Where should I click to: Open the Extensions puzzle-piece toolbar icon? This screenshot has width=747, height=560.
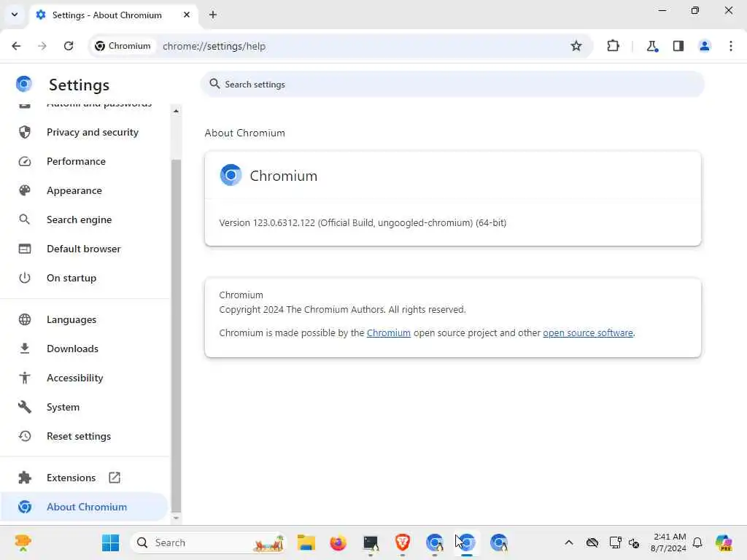(613, 46)
